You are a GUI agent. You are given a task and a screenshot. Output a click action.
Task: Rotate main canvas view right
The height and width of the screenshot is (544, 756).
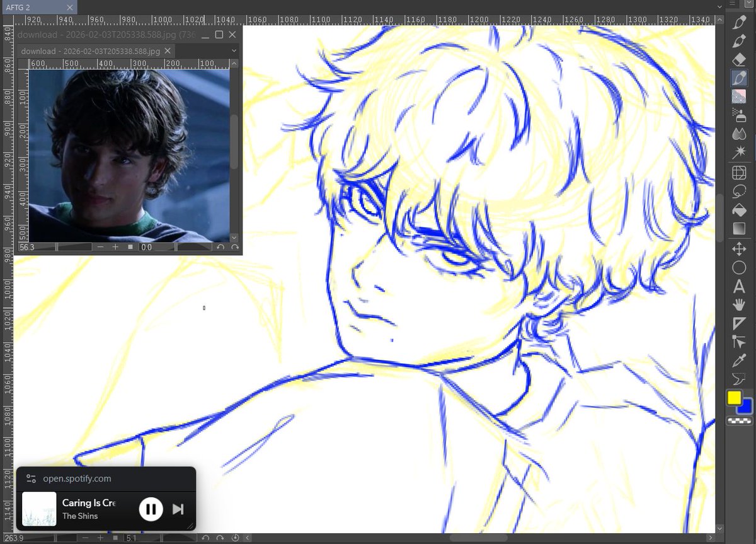pyautogui.click(x=219, y=538)
